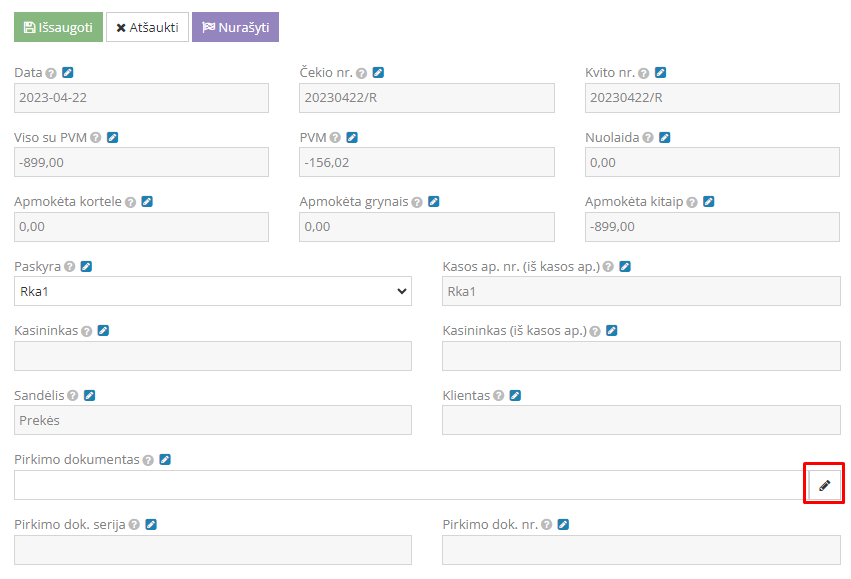The width and height of the screenshot is (851, 579).
Task: Open the Paskyra dropdown showing Rka1
Action: pyautogui.click(x=212, y=291)
